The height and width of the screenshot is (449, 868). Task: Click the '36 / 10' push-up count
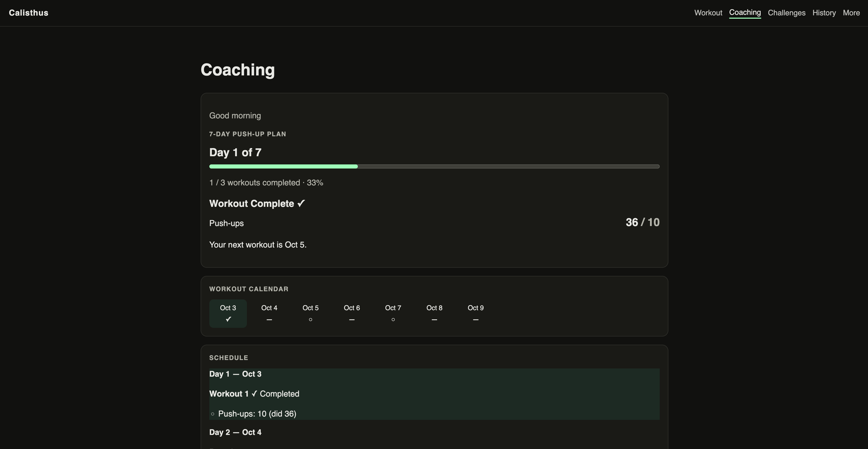pos(643,222)
